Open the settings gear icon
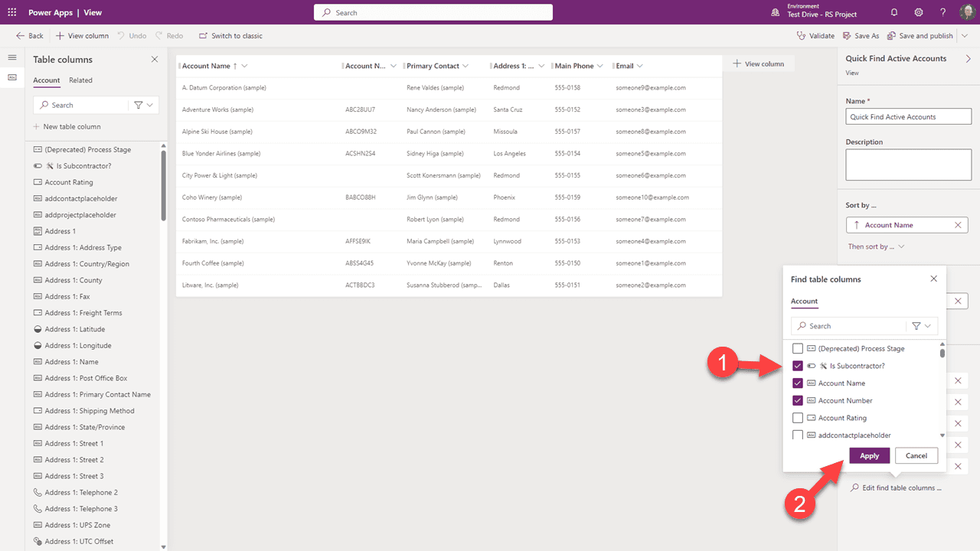 (919, 13)
